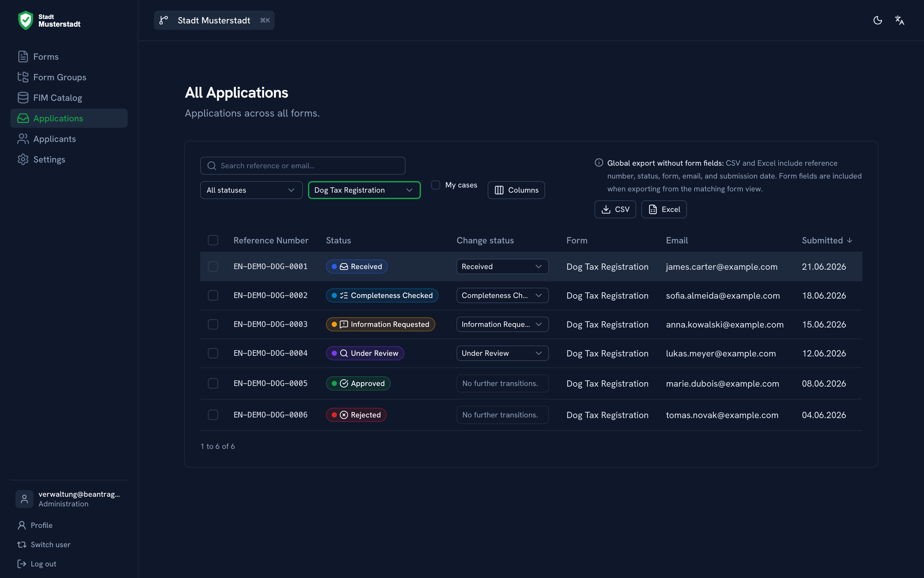This screenshot has width=924, height=578.
Task: Open the Stadt Musterstadt organization switcher
Action: pyautogui.click(x=214, y=20)
